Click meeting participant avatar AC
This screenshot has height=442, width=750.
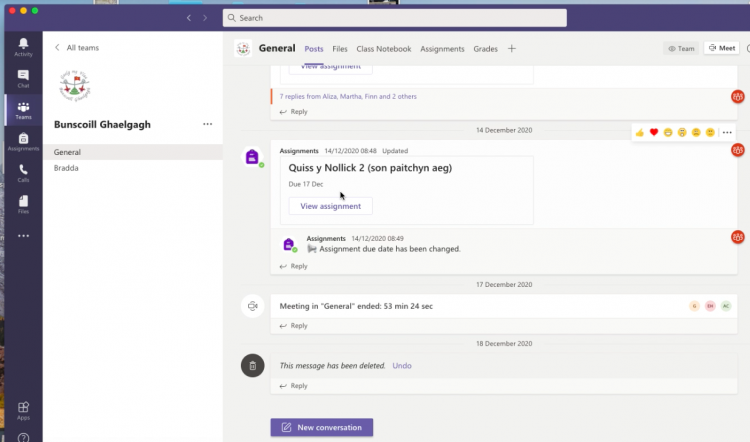(x=726, y=306)
